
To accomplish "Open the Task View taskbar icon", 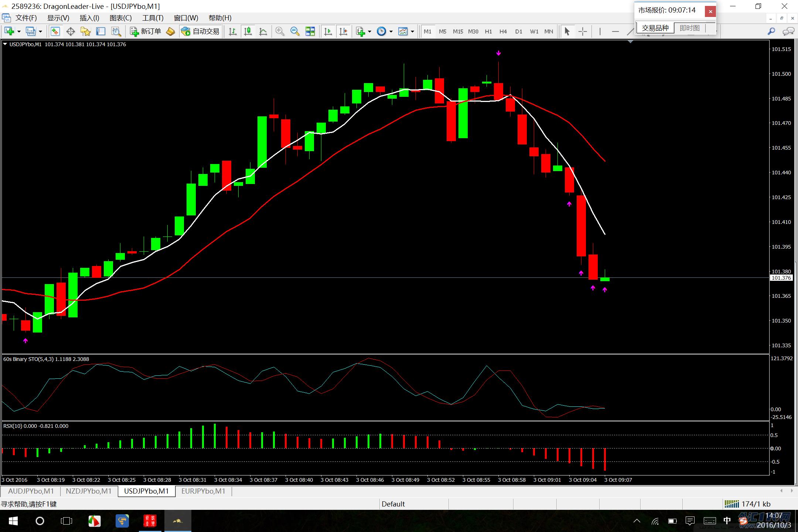I will (66, 521).
